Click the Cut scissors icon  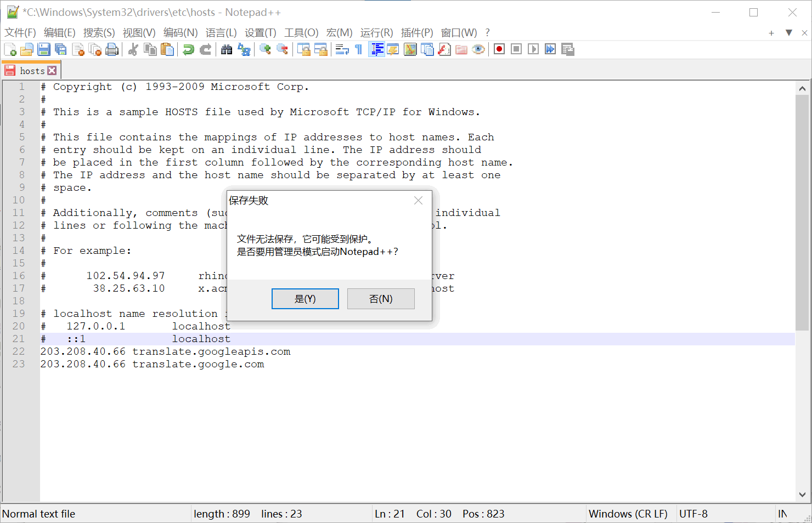(133, 49)
